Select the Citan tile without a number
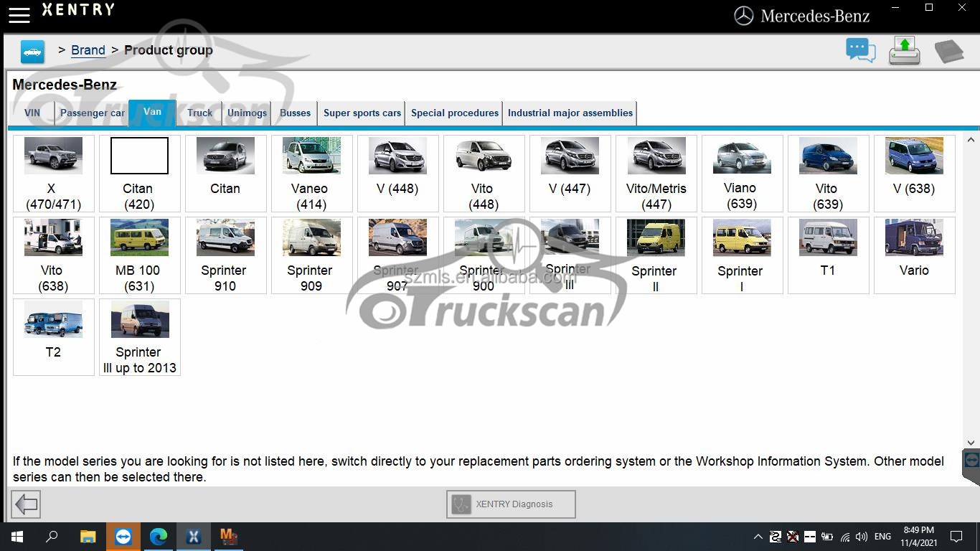Screen dimensions: 980x551 [226, 174]
